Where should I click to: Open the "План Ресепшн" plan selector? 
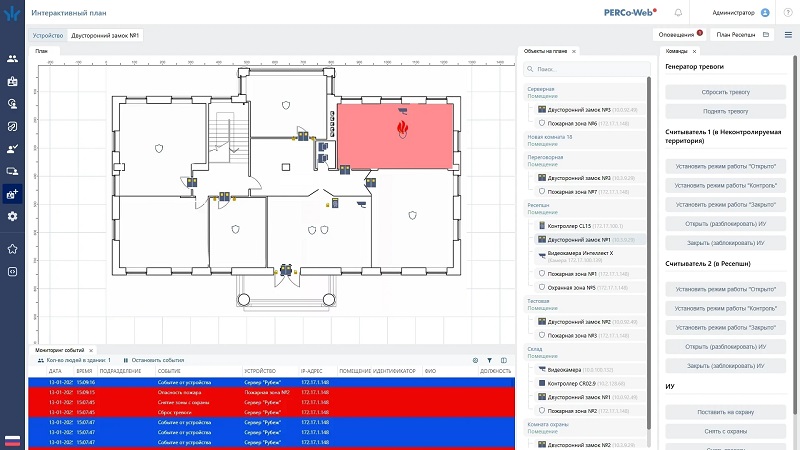pos(736,35)
